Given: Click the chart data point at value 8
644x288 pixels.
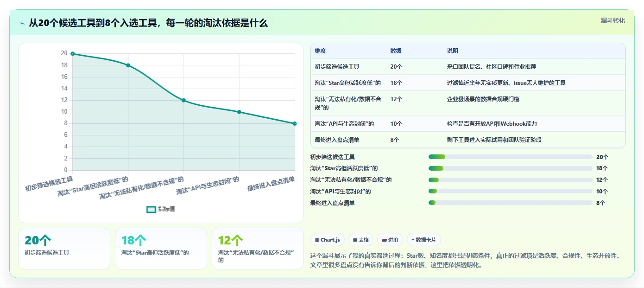Looking at the screenshot, I should pyautogui.click(x=295, y=123).
